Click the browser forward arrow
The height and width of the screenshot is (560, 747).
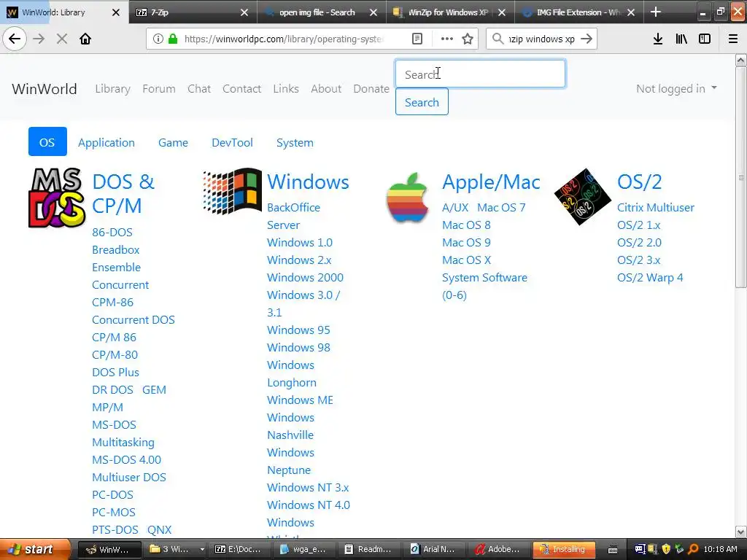39,39
